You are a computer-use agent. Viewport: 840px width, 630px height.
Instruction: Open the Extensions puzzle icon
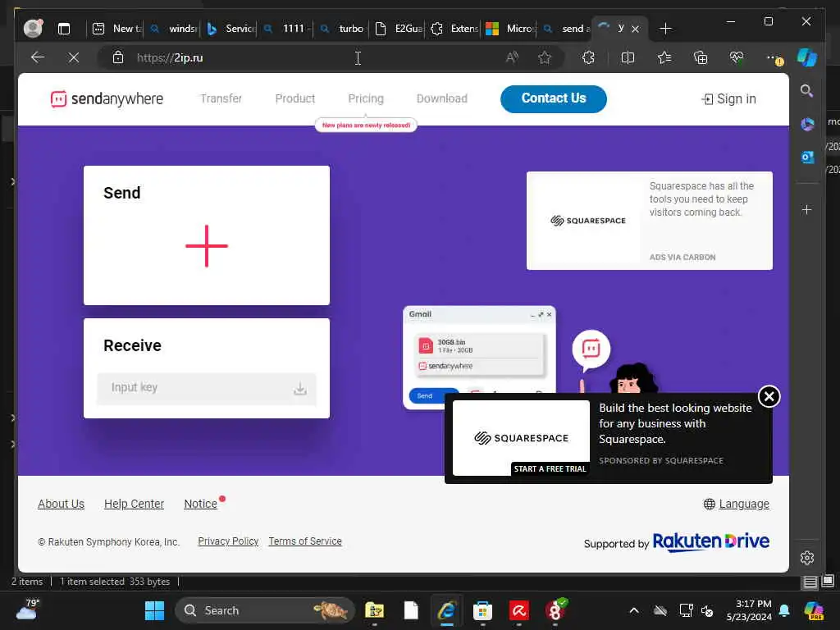(588, 57)
